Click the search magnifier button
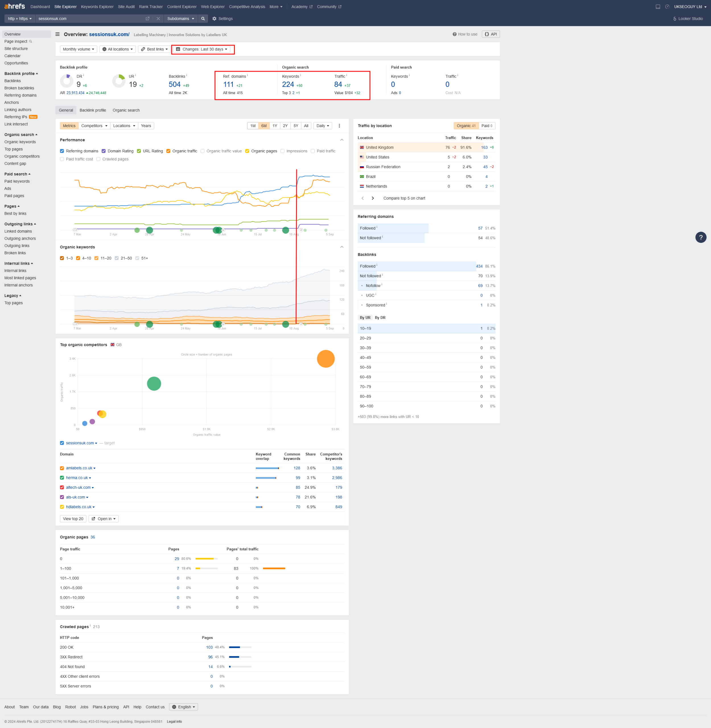The image size is (711, 728). 203,19
